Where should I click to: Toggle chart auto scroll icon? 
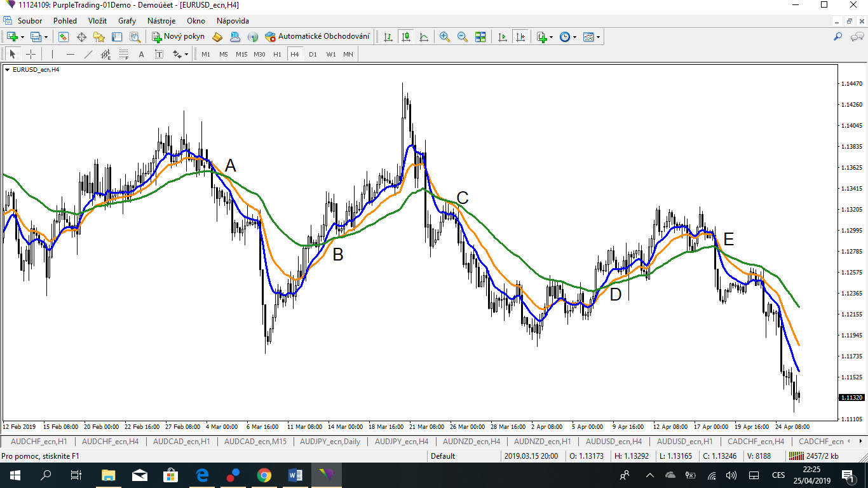(x=503, y=37)
